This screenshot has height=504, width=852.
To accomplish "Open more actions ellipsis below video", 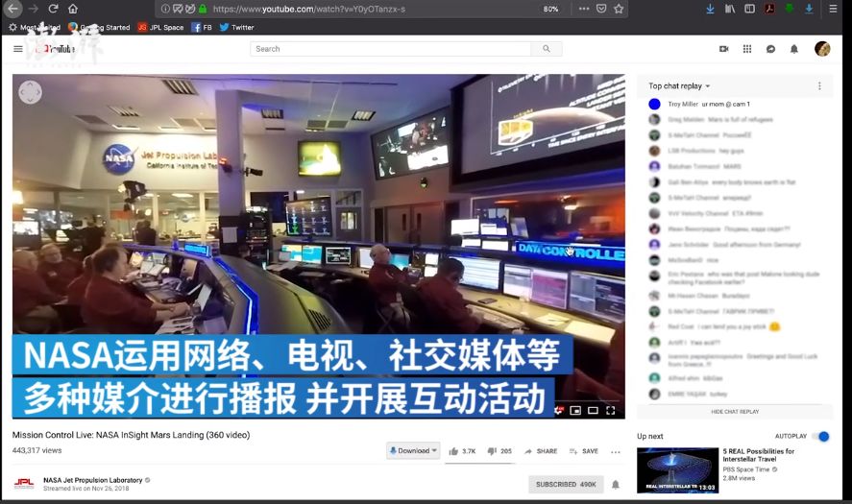I will point(615,452).
